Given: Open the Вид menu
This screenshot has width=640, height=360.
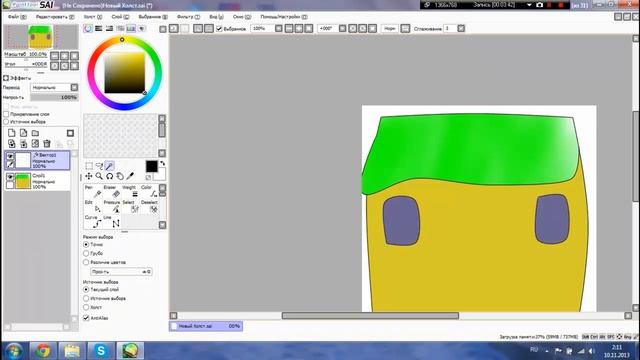Looking at the screenshot, I should tap(216, 17).
